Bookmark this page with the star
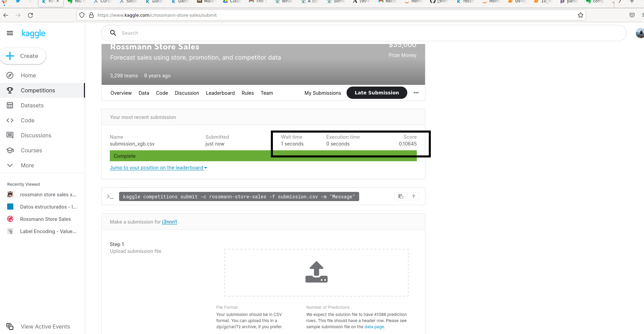Viewport: 644px width, 334px height. point(581,15)
